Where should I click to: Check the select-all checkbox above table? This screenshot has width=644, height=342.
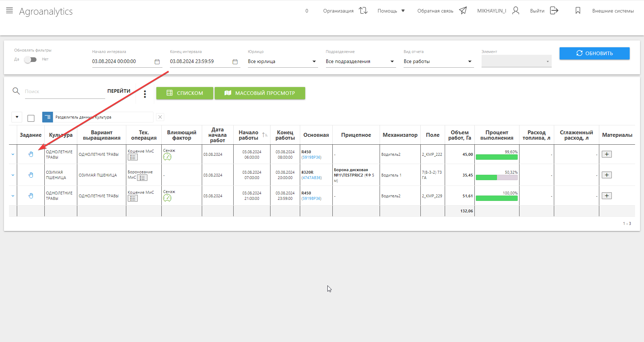(31, 118)
